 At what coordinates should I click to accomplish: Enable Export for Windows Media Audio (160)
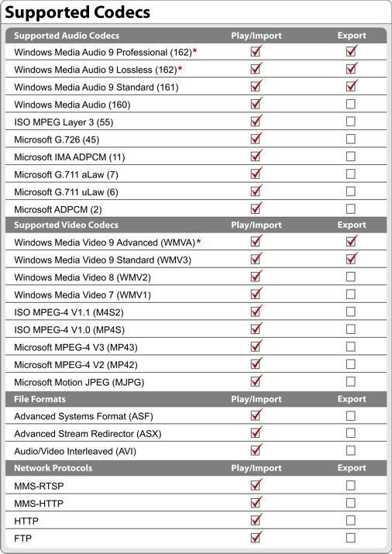point(351,104)
